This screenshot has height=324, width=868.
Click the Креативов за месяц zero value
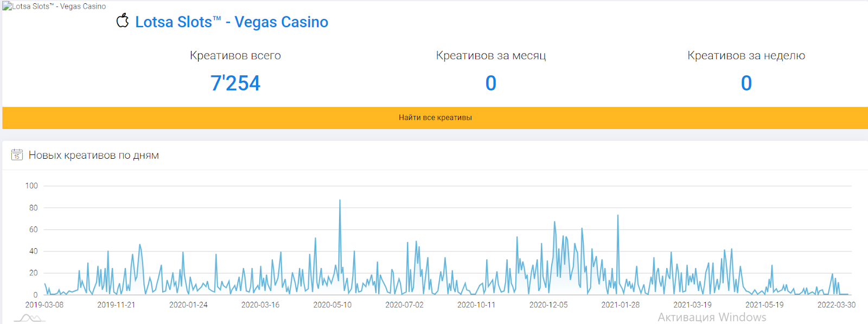(x=490, y=83)
